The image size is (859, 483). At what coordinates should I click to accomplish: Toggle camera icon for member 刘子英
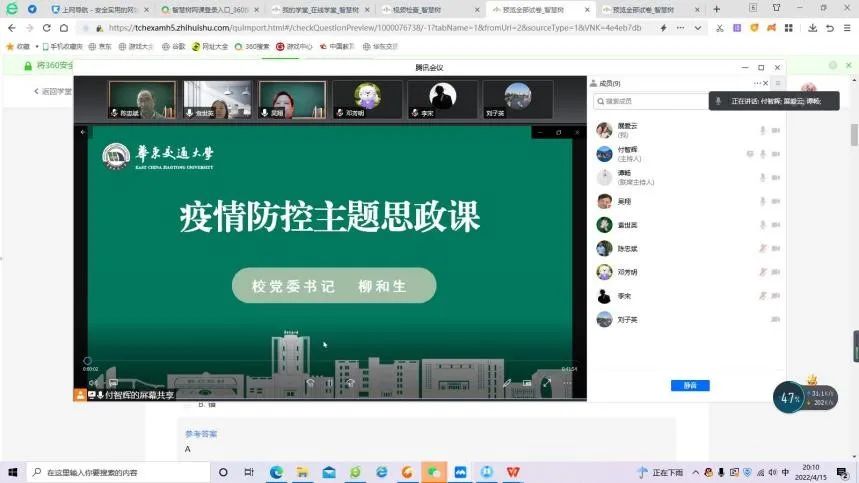coord(775,320)
